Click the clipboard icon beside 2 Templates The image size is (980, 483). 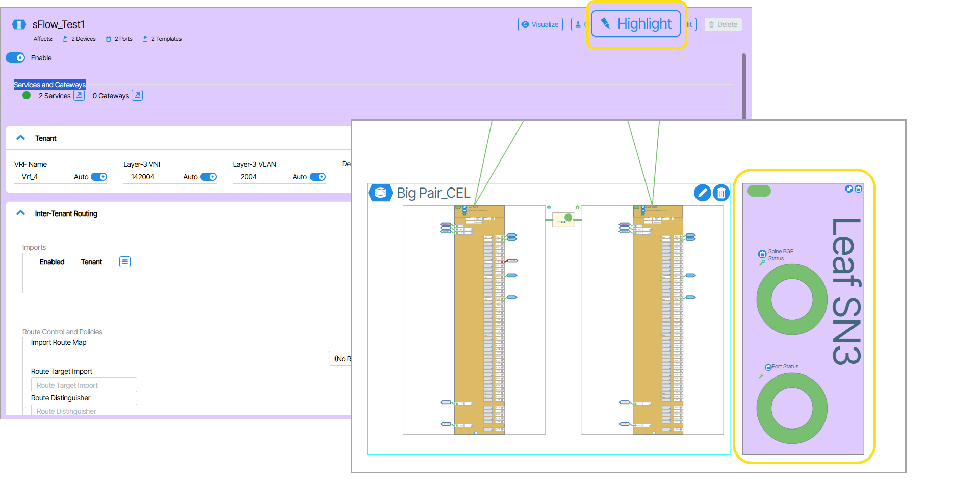coord(145,39)
